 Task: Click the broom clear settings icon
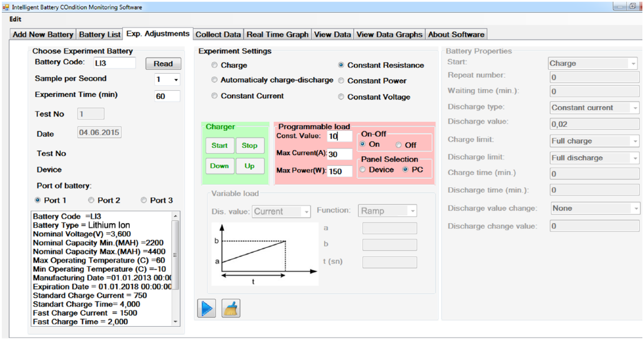coord(231,308)
